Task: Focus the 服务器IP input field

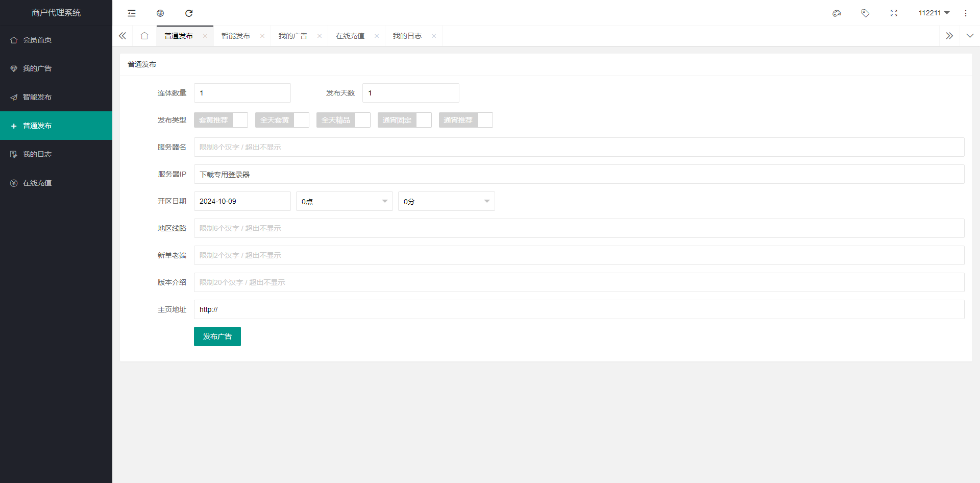Action: click(x=579, y=174)
